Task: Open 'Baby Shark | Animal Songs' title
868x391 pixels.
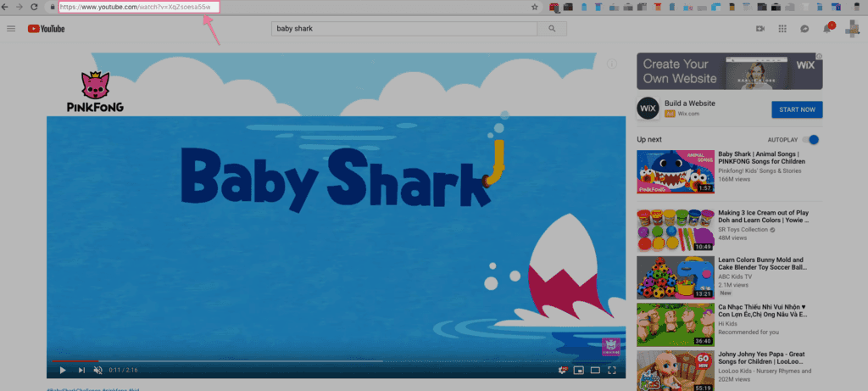Action: tap(762, 158)
